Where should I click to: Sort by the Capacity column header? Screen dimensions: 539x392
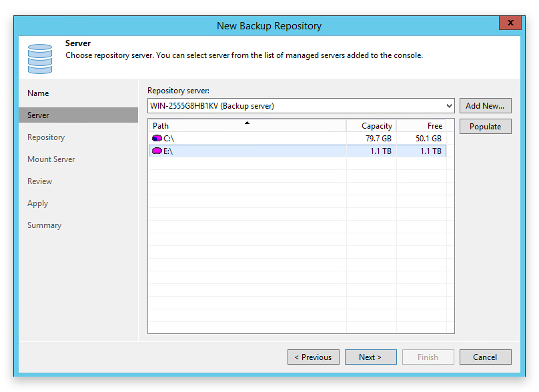coord(372,126)
